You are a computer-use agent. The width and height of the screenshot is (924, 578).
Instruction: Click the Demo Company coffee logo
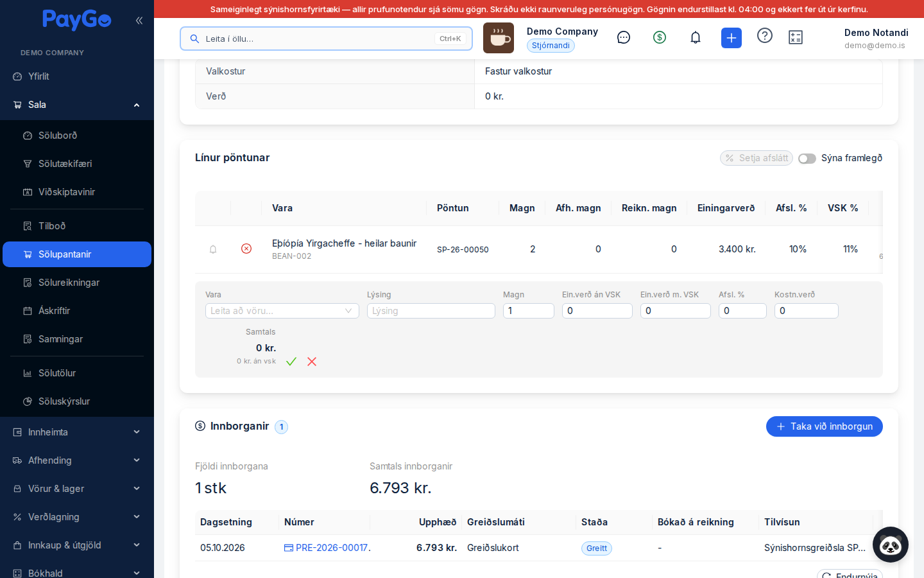pyautogui.click(x=499, y=38)
